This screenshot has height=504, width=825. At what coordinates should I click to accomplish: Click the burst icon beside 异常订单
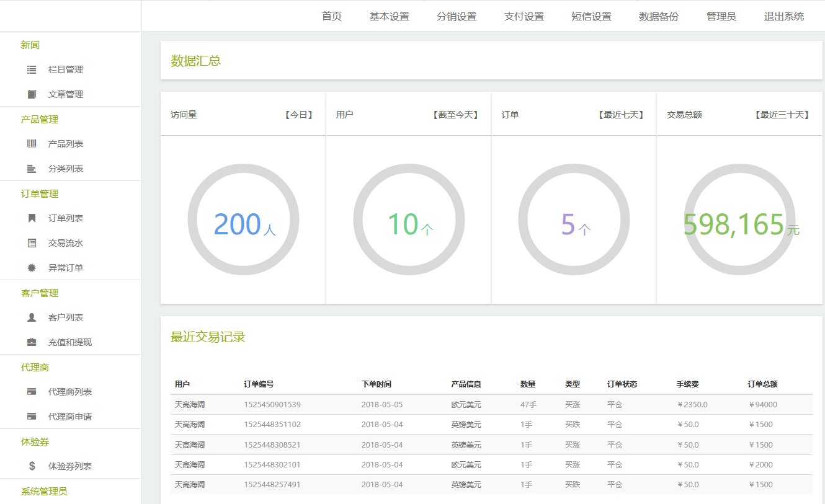point(32,268)
